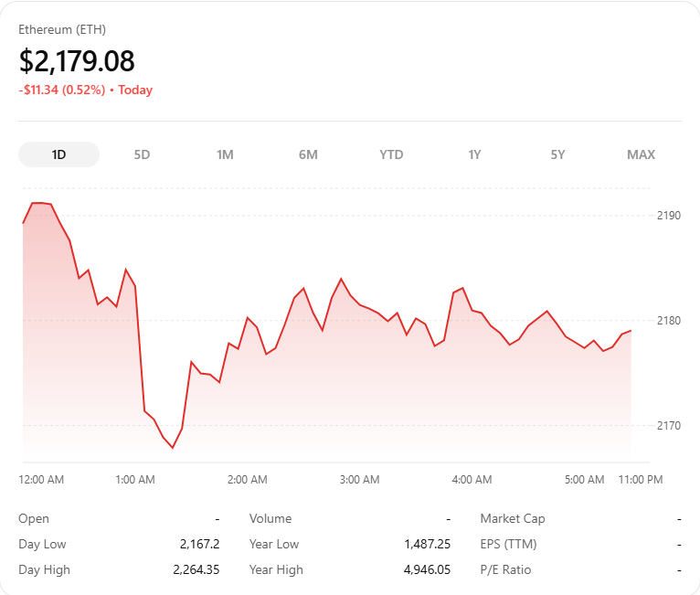
Task: Show the 5Y price history
Action: [557, 154]
